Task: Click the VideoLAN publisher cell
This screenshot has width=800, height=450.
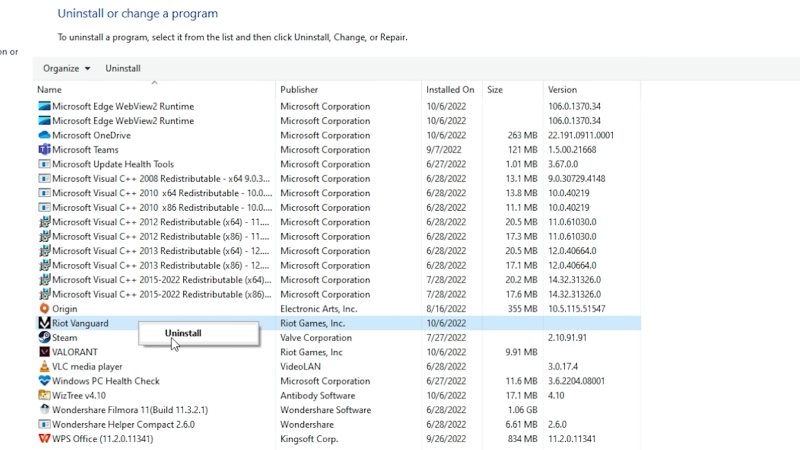Action: pyautogui.click(x=301, y=366)
